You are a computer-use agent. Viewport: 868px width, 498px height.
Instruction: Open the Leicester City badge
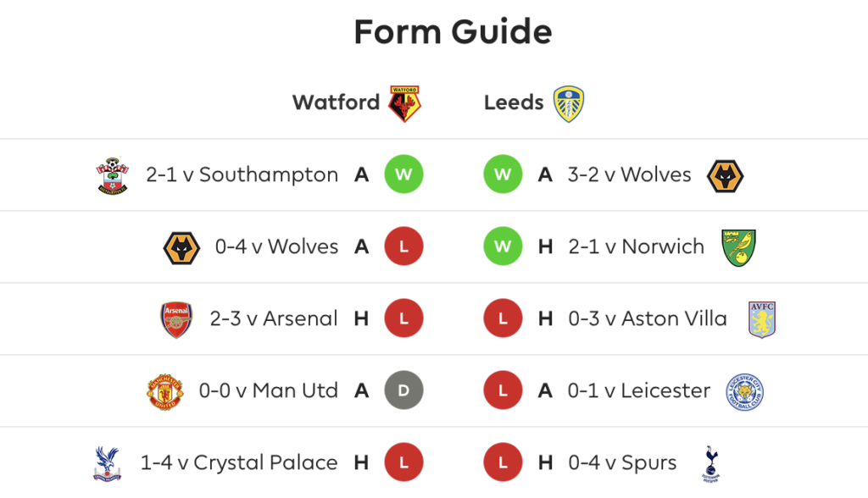(x=744, y=391)
